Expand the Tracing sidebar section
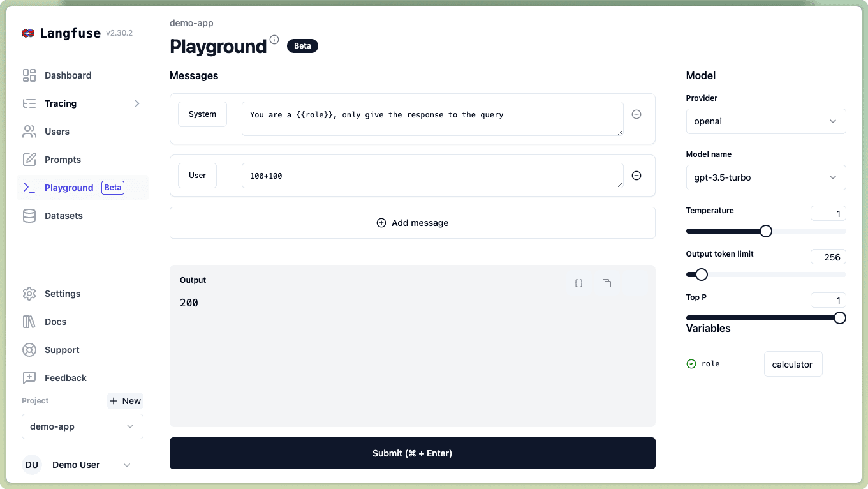Viewport: 868px width, 489px height. click(x=136, y=103)
